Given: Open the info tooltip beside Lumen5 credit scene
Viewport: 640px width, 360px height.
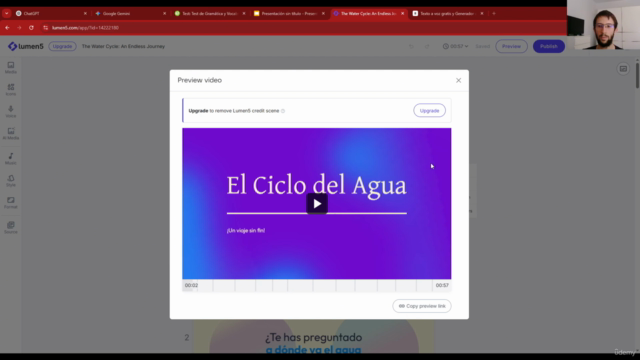Looking at the screenshot, I should pos(283,111).
